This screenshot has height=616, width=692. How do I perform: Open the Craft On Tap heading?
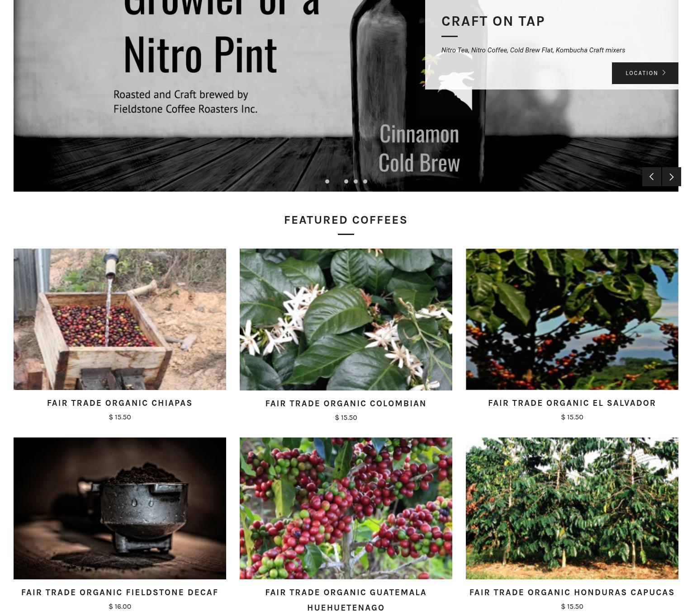(493, 21)
